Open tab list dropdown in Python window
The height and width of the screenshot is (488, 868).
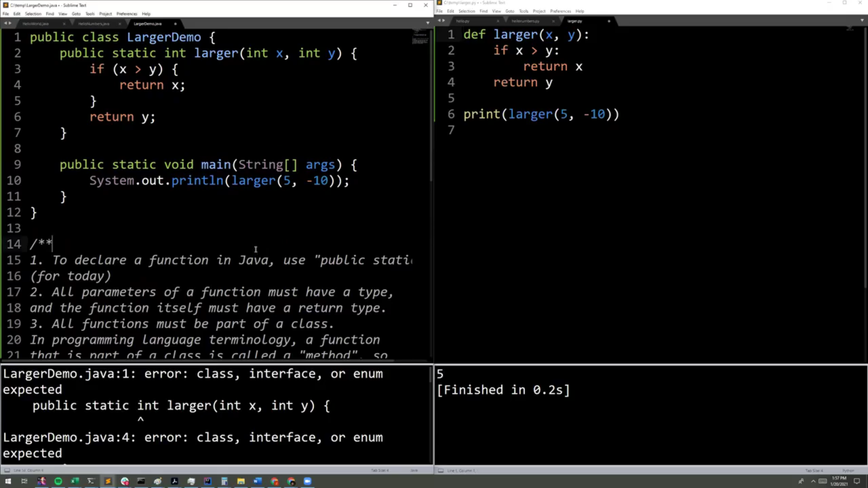pyautogui.click(x=862, y=20)
